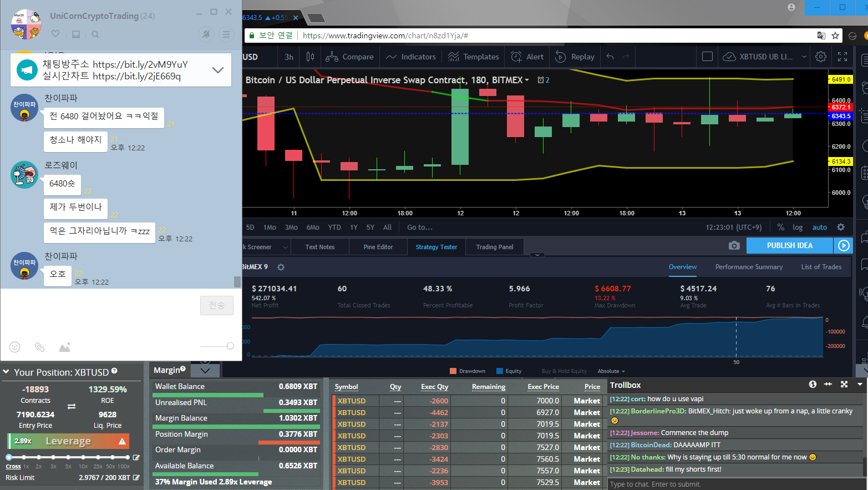Switch to the Pine Editor tab
This screenshot has width=868, height=490.
378,247
